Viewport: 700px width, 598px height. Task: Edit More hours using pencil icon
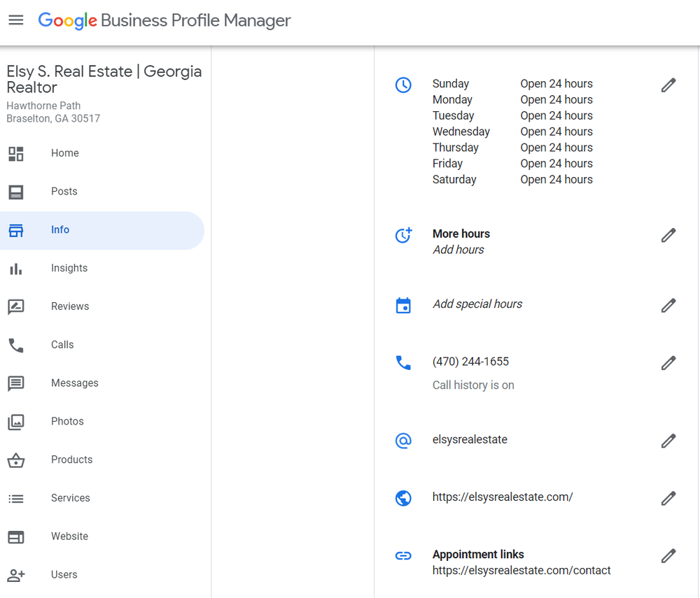668,236
